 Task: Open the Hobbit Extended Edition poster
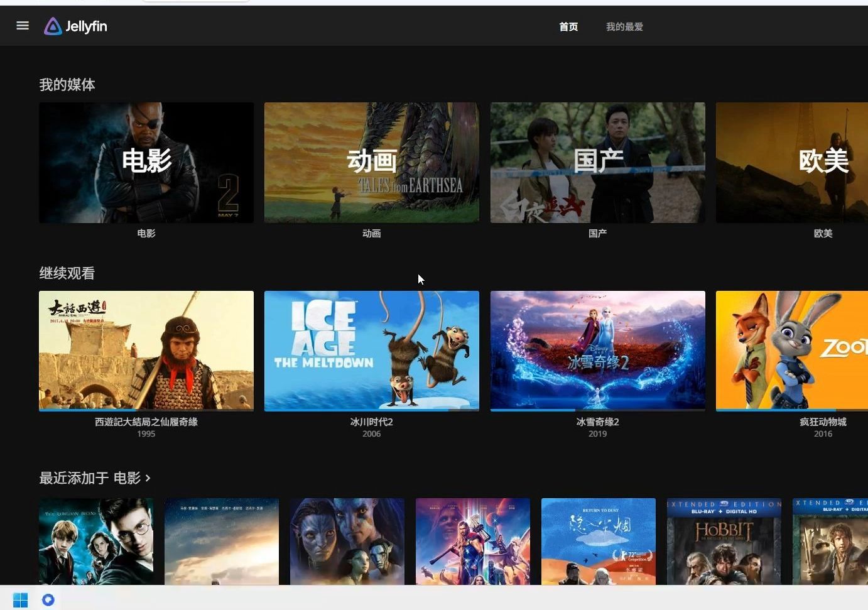[724, 542]
